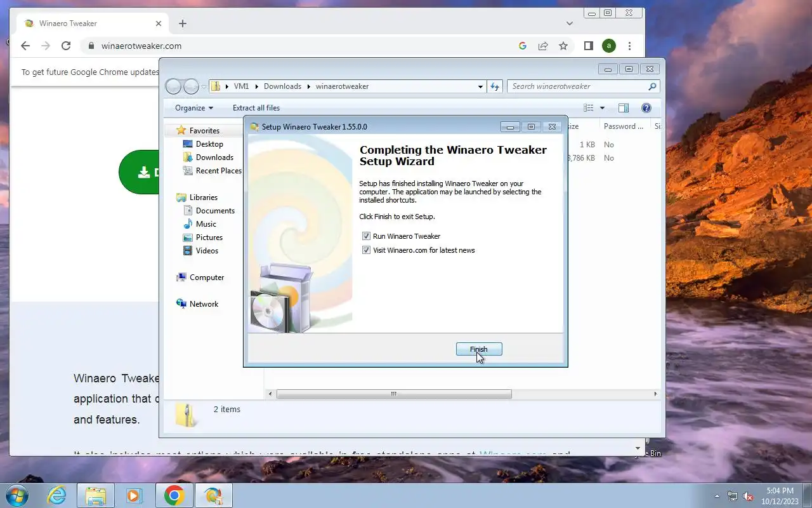
Task: Open view options dropdown arrow in Explorer
Action: tap(602, 108)
